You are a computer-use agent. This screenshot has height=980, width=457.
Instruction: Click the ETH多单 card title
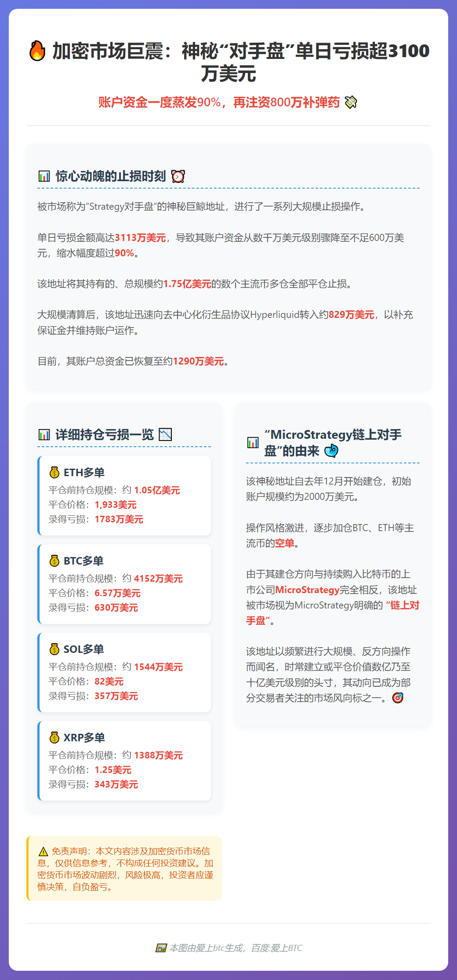tap(84, 473)
